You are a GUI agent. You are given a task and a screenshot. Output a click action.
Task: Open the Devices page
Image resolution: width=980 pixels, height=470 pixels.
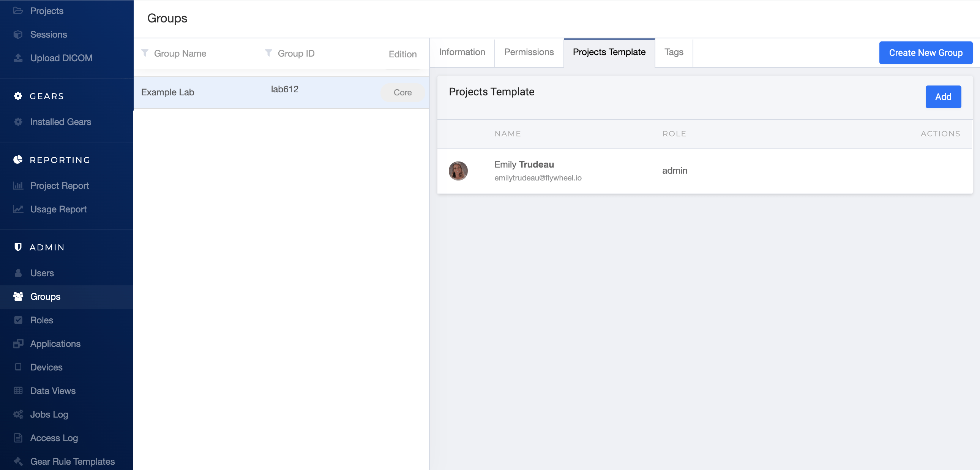(18, 367)
